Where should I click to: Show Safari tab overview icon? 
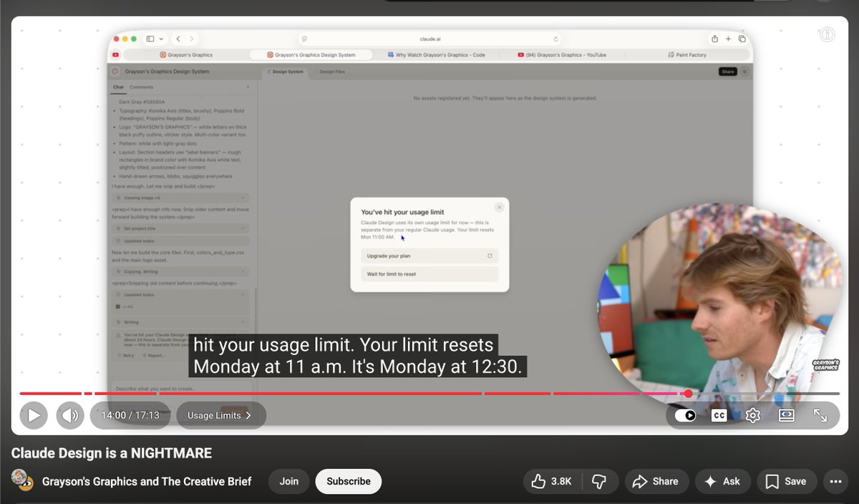[742, 39]
